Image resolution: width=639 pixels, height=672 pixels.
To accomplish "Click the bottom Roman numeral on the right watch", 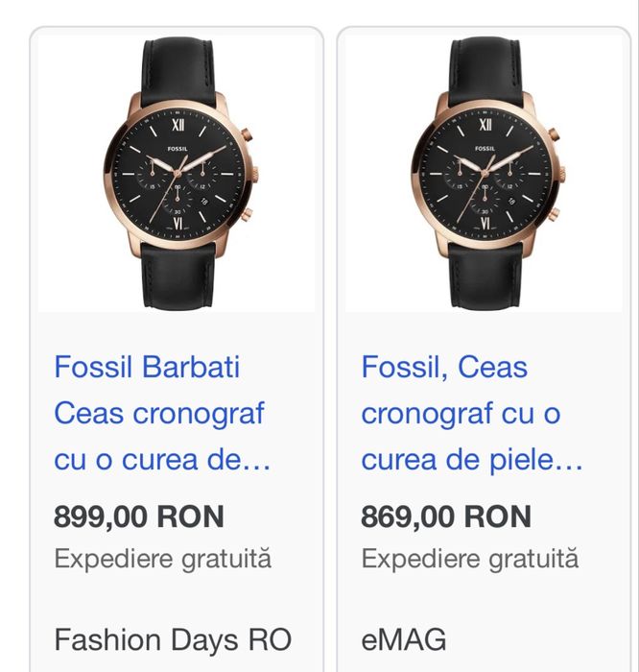I will pos(485,224).
